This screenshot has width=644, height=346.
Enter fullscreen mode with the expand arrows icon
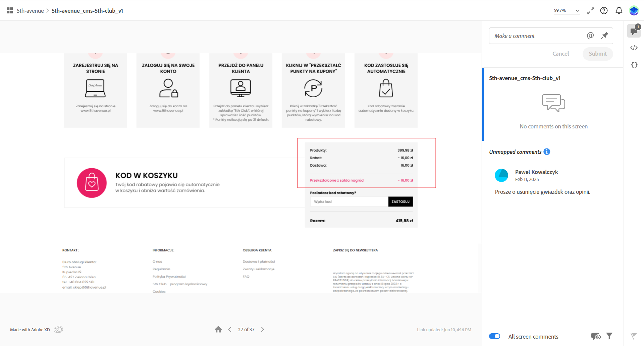(x=591, y=11)
